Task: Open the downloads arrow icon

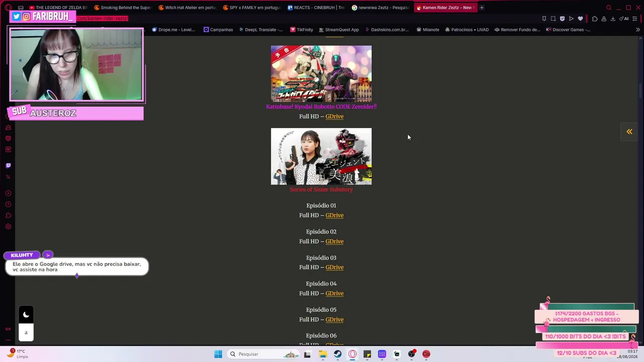Action: [613, 19]
